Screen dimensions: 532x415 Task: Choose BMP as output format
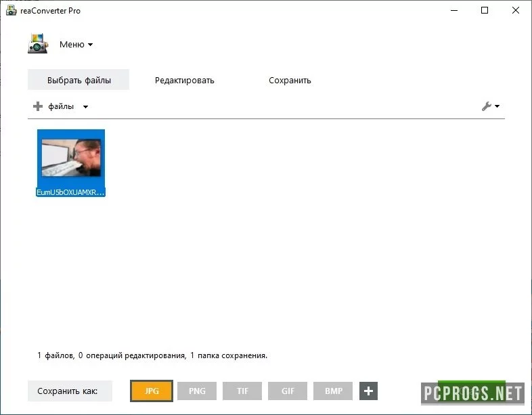tap(333, 391)
